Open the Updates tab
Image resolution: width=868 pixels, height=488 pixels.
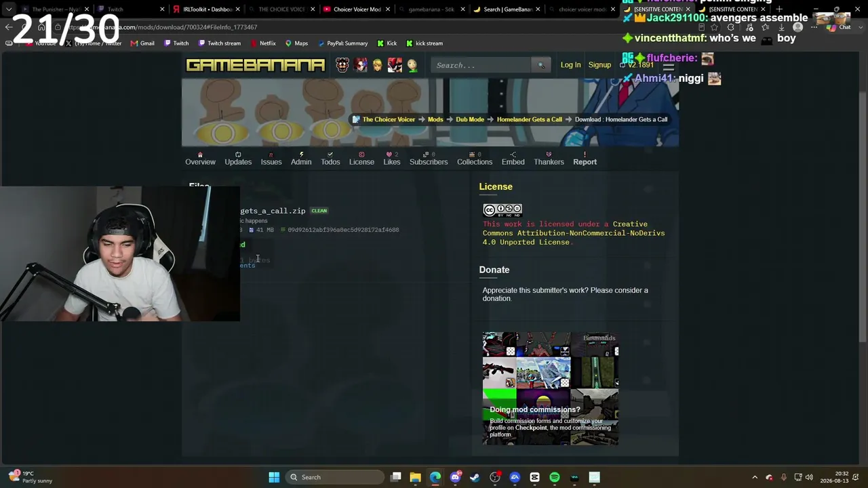click(238, 159)
